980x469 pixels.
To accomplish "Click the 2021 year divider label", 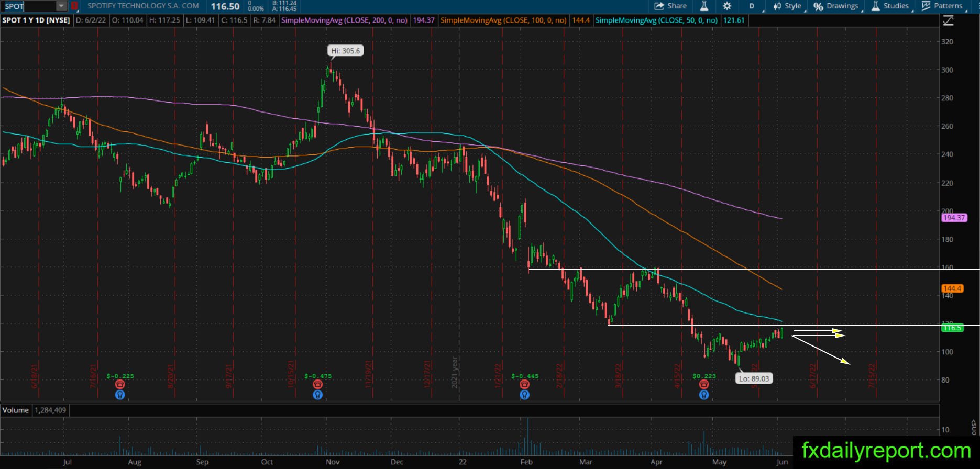I will [x=455, y=372].
